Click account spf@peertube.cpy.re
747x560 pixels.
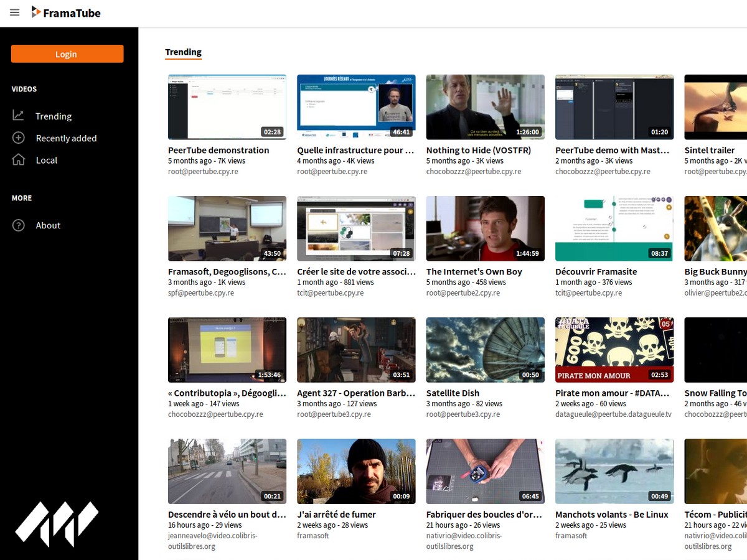click(201, 292)
